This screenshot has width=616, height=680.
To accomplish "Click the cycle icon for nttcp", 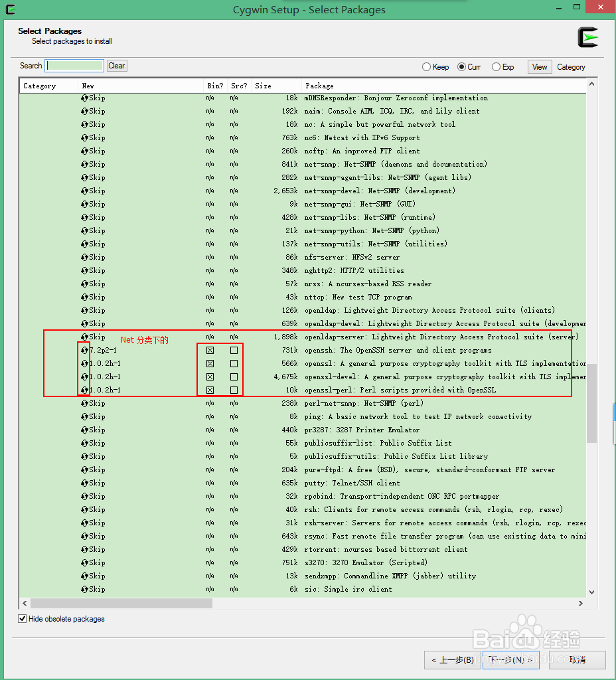I will pos(84,297).
